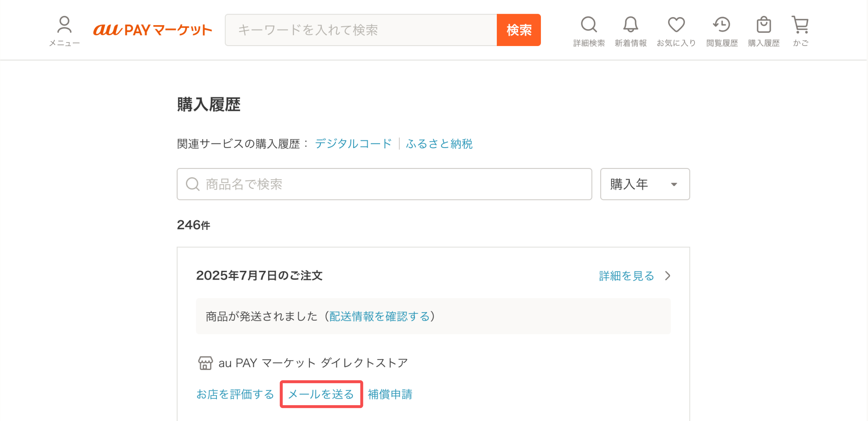Click the magnifier inside the product search field
Image resolution: width=868 pixels, height=421 pixels.
point(192,184)
